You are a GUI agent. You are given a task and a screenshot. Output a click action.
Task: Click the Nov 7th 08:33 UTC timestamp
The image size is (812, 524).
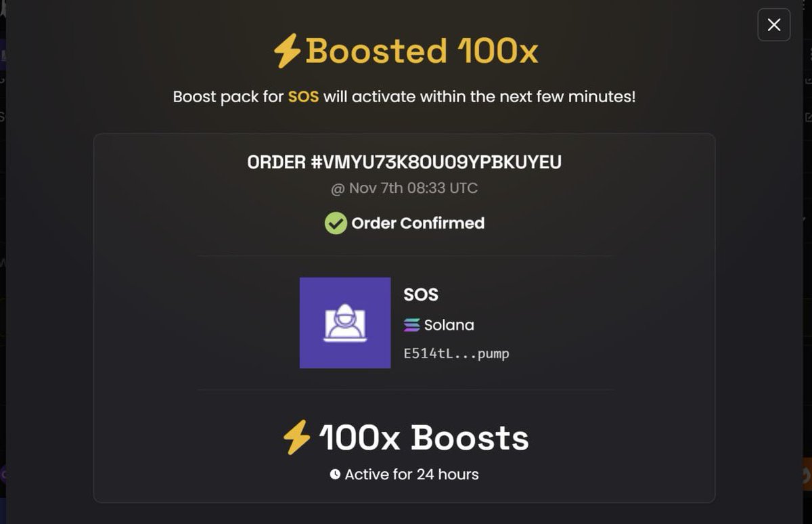tap(405, 188)
